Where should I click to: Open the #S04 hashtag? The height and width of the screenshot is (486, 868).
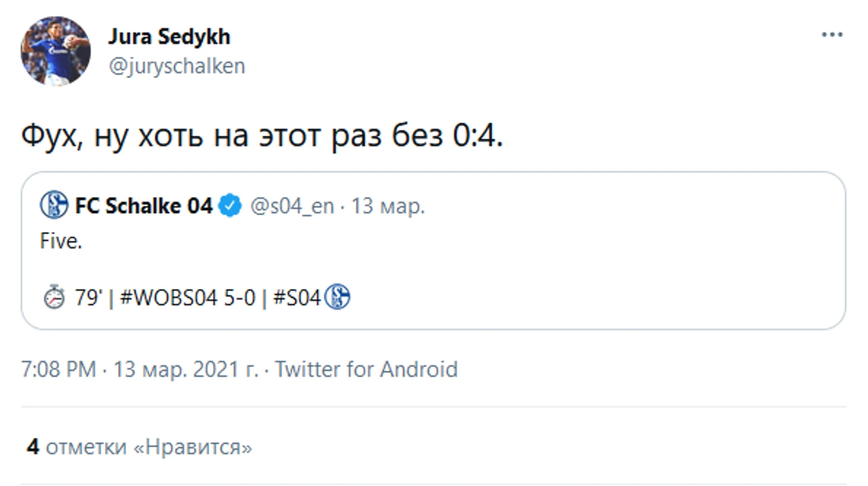pos(297,297)
